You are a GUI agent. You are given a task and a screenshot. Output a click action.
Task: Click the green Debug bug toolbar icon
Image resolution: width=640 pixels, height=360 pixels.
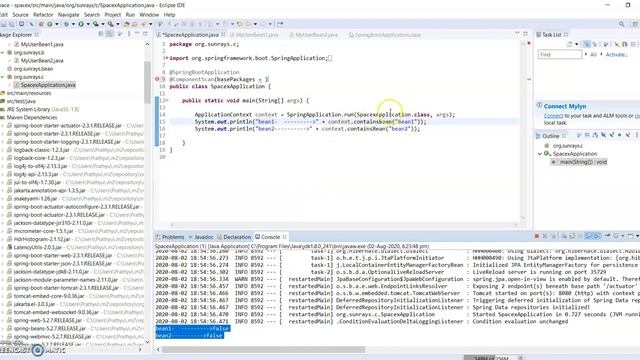click(67, 24)
